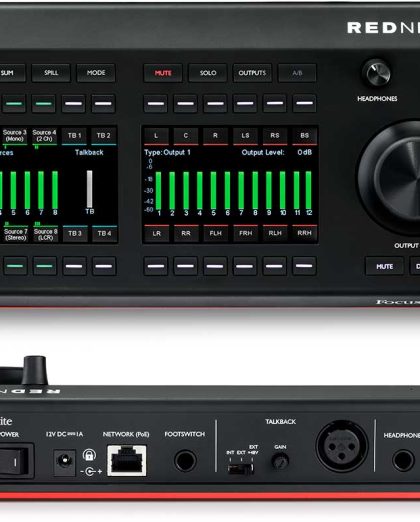
Task: Push the soft key below the FLH label
Action: tap(215, 266)
